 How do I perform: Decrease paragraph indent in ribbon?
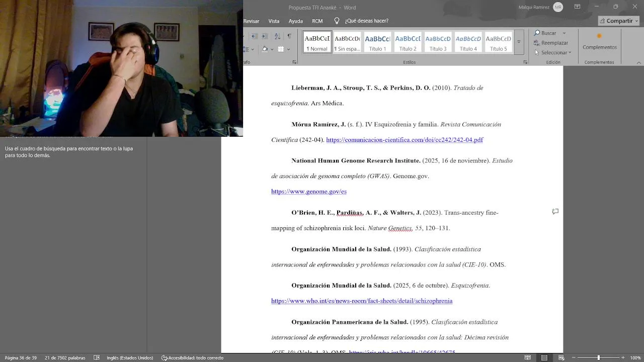point(255,36)
